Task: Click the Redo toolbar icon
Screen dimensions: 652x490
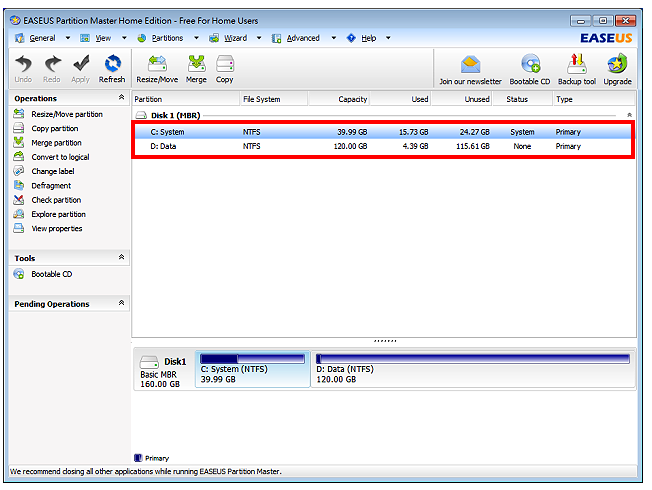Action: 52,64
